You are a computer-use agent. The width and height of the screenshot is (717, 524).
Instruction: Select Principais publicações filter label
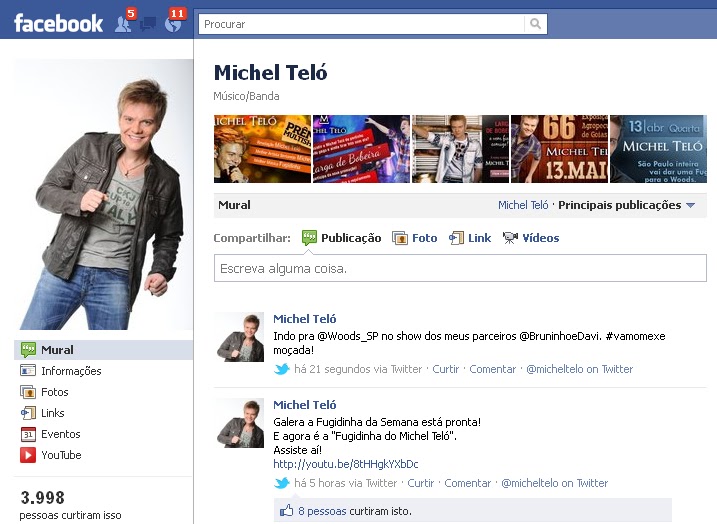coord(620,205)
